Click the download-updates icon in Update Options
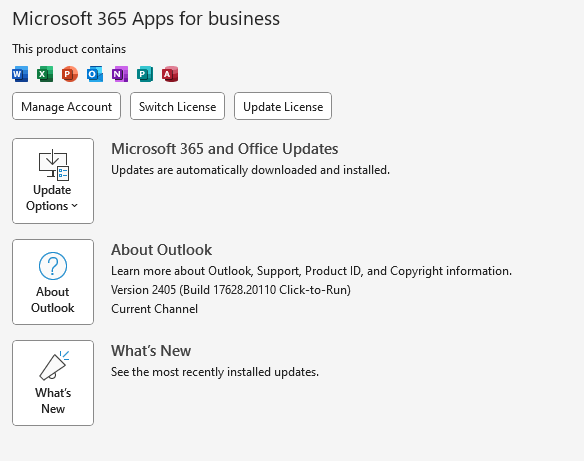The image size is (584, 461). (54, 165)
